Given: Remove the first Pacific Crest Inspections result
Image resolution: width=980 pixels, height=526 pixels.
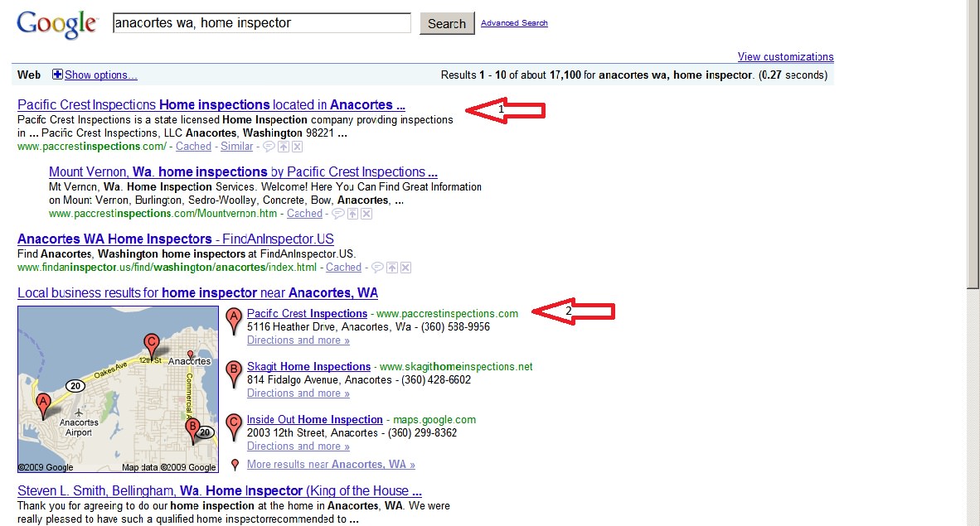Looking at the screenshot, I should click(x=298, y=147).
